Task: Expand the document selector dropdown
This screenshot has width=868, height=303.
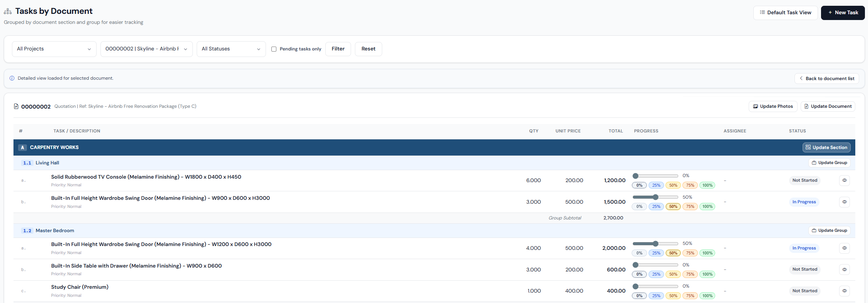Action: [146, 49]
